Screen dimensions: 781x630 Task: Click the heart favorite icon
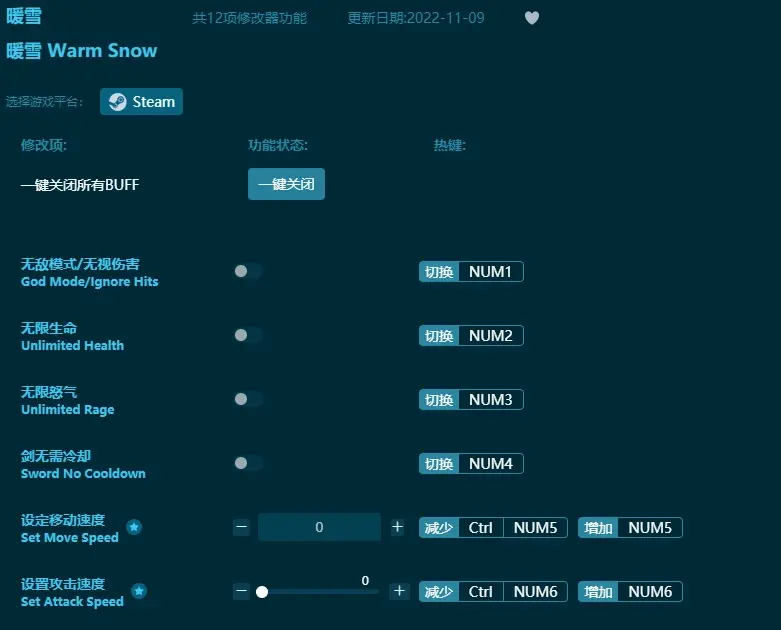coord(531,18)
